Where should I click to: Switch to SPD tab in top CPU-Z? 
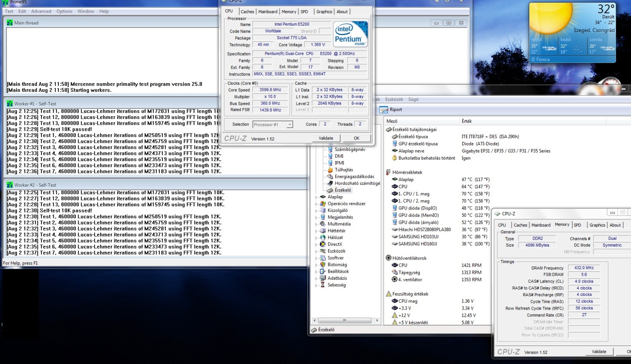(x=304, y=11)
